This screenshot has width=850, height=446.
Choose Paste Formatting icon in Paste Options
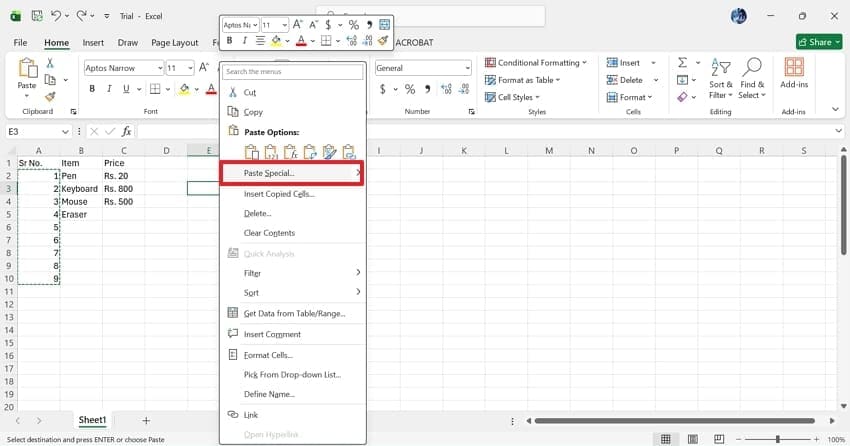click(x=330, y=152)
